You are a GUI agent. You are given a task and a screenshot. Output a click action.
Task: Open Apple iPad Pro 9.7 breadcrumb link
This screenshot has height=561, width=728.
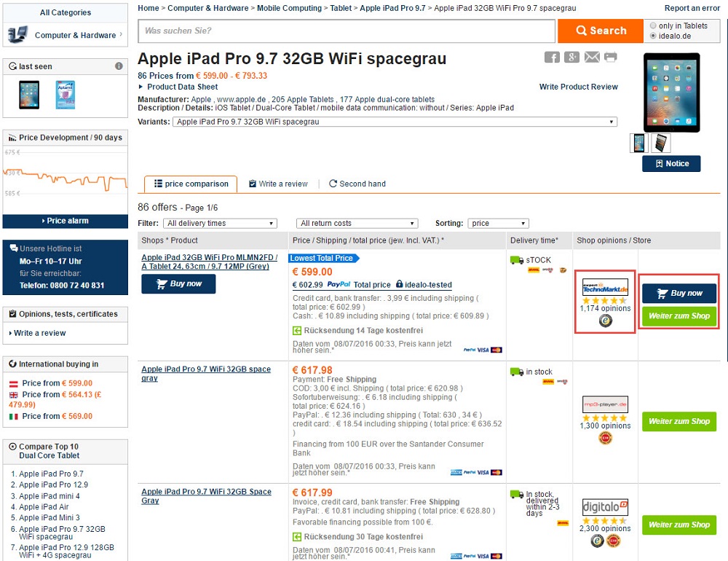[x=393, y=8]
